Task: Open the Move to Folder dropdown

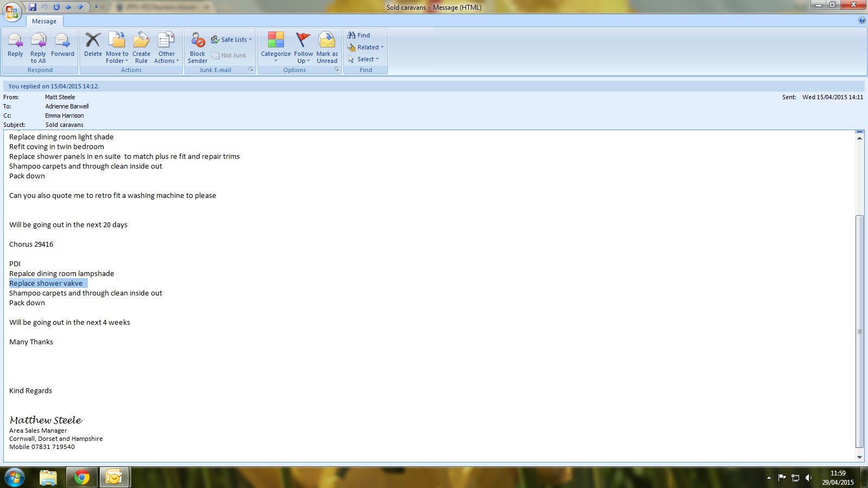Action: [117, 48]
